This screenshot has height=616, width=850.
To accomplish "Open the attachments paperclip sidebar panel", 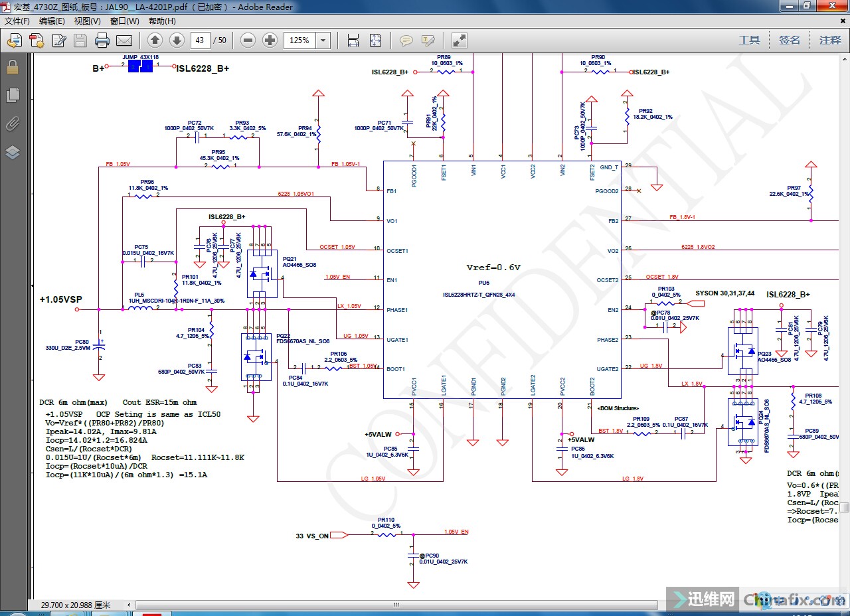I will click(12, 124).
